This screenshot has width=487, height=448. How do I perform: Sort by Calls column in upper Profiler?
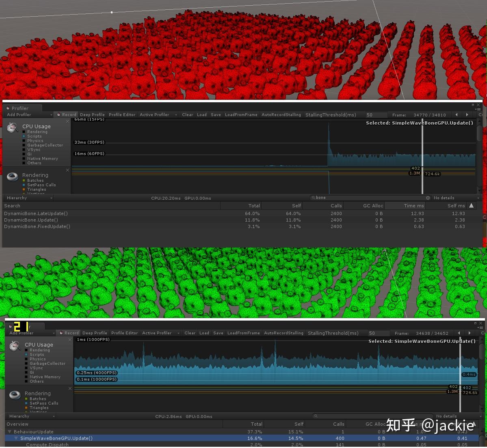323,205
